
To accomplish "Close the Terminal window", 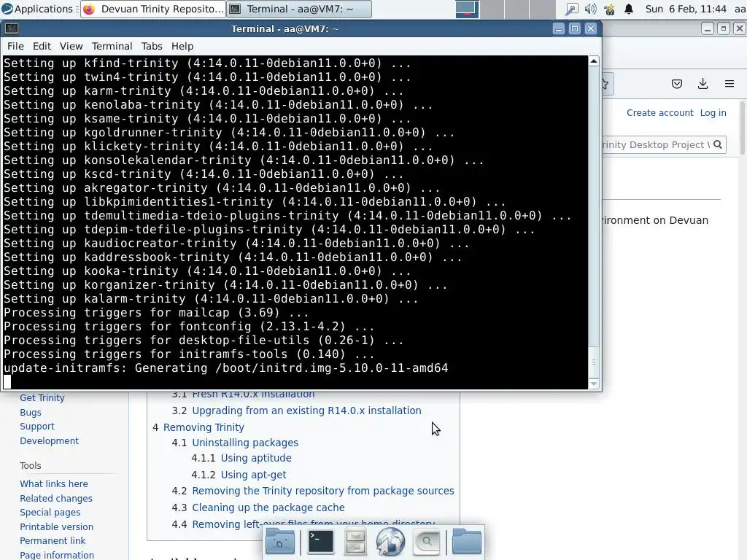I will pos(591,29).
